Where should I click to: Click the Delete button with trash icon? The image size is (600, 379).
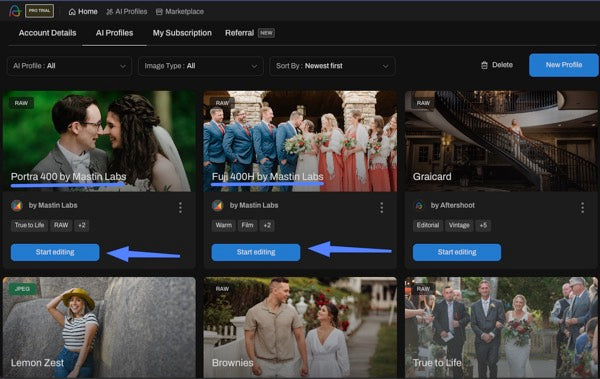point(497,65)
